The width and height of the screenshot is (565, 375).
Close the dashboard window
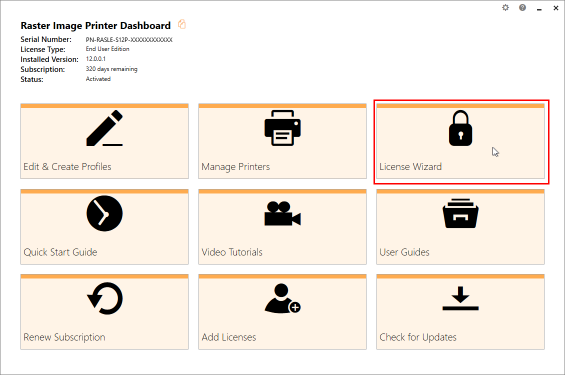coord(556,8)
